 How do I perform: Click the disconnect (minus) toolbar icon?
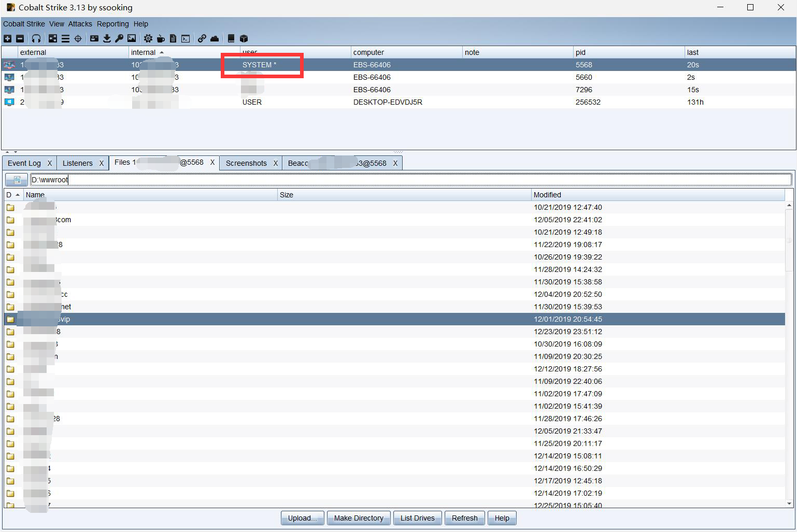20,38
